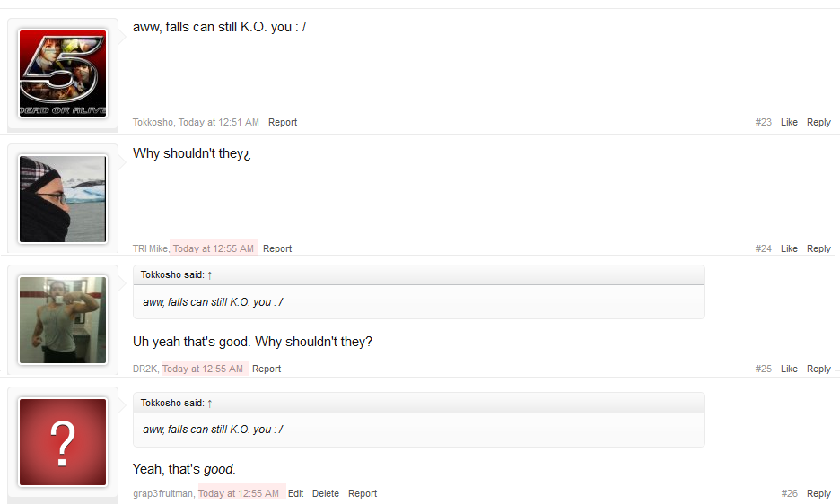This screenshot has height=504, width=840.
Task: Click DR2K's gym selfie avatar
Action: pos(63,320)
